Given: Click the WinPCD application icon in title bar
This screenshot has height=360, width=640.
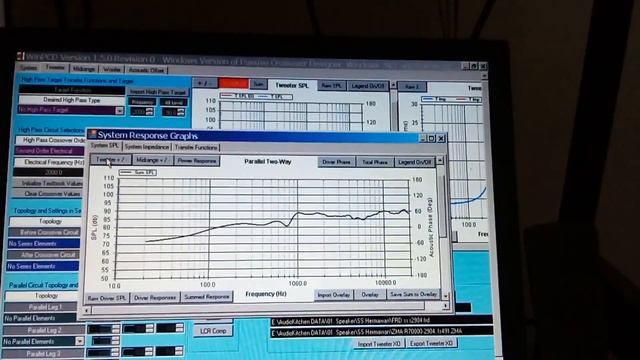Looking at the screenshot, I should (x=20, y=56).
